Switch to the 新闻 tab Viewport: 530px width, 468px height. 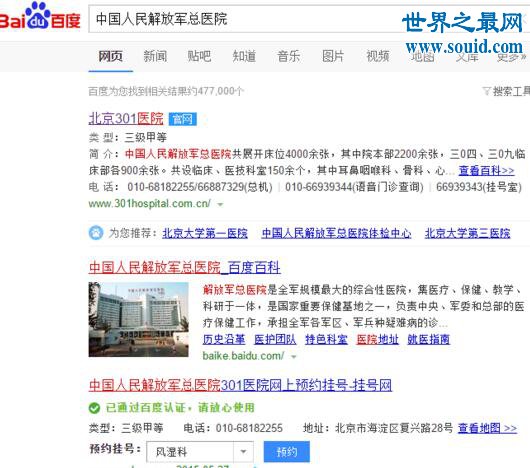[155, 56]
